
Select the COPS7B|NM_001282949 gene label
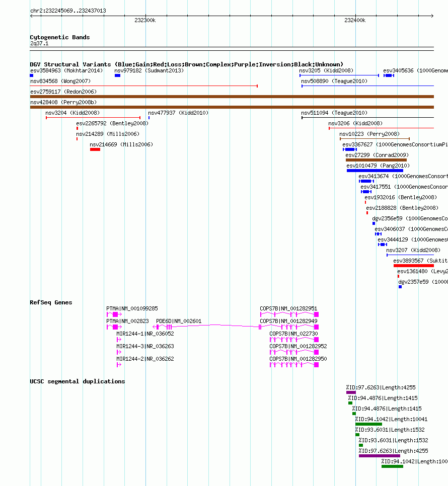[x=288, y=321]
